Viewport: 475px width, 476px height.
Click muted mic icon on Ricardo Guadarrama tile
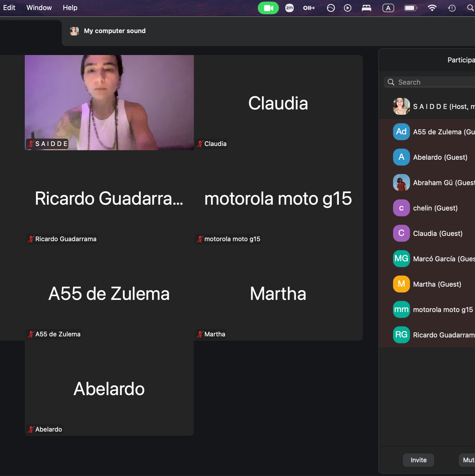click(x=31, y=239)
